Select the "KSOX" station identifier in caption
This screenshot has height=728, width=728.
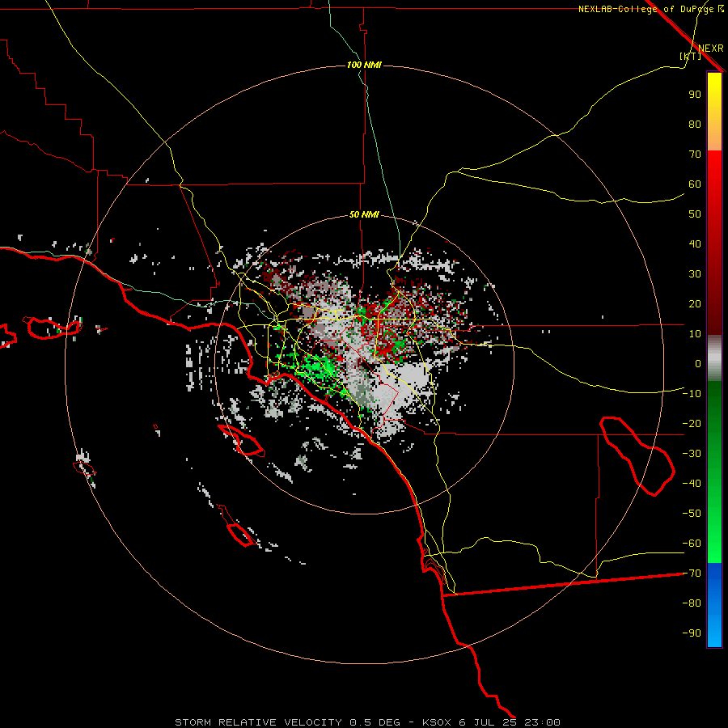(x=437, y=722)
